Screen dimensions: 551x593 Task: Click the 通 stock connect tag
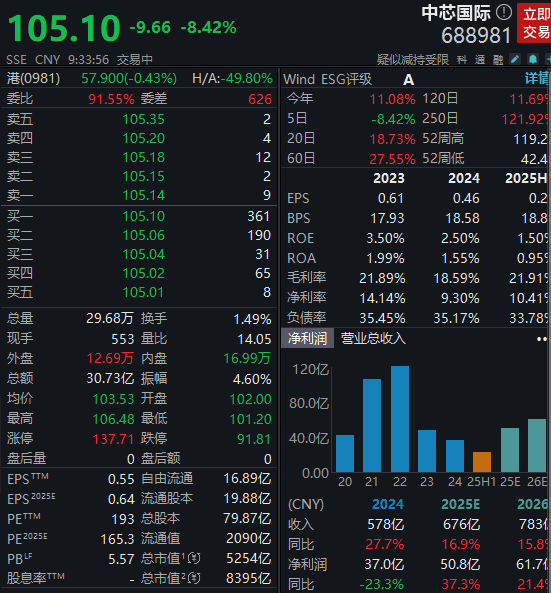(x=480, y=60)
